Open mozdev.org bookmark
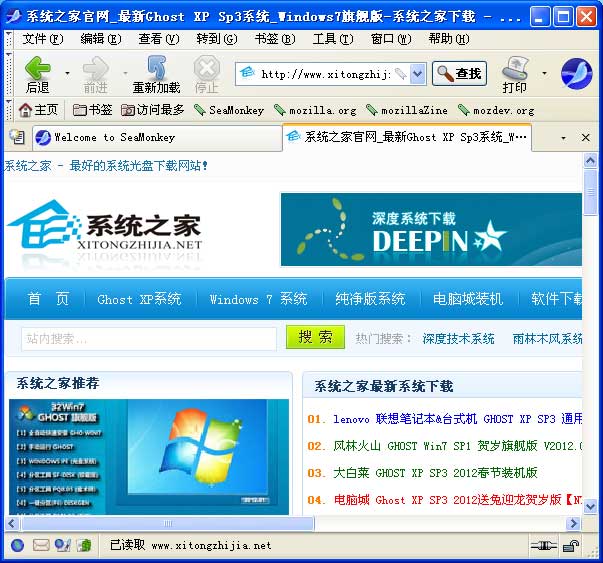This screenshot has height=563, width=603. [x=496, y=110]
